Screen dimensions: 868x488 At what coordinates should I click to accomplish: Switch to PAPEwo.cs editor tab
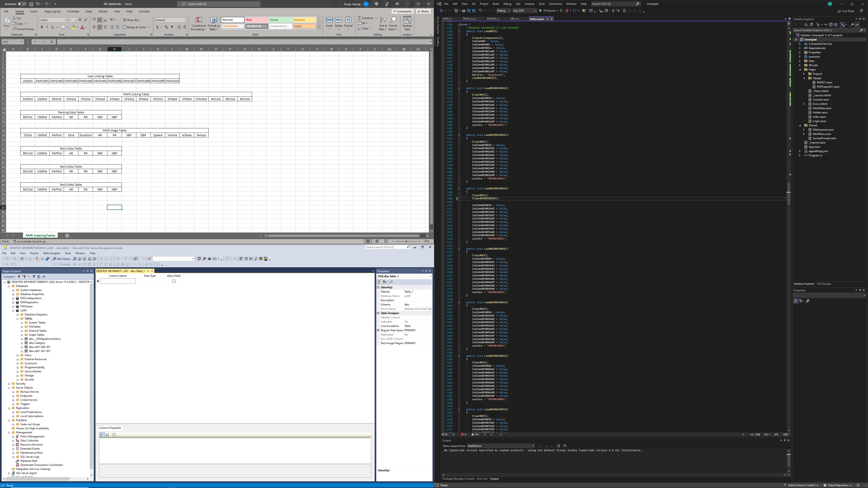coord(469,19)
